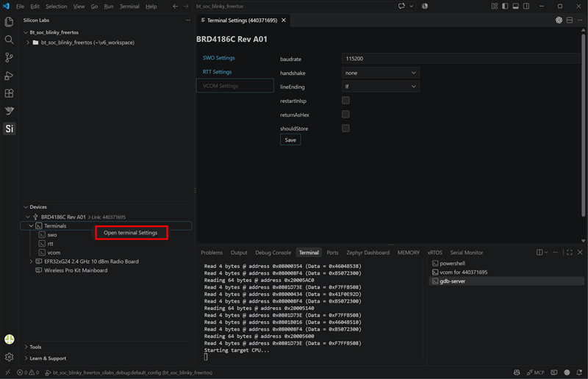
Task: Open the Run and Debug view
Action: click(x=9, y=76)
